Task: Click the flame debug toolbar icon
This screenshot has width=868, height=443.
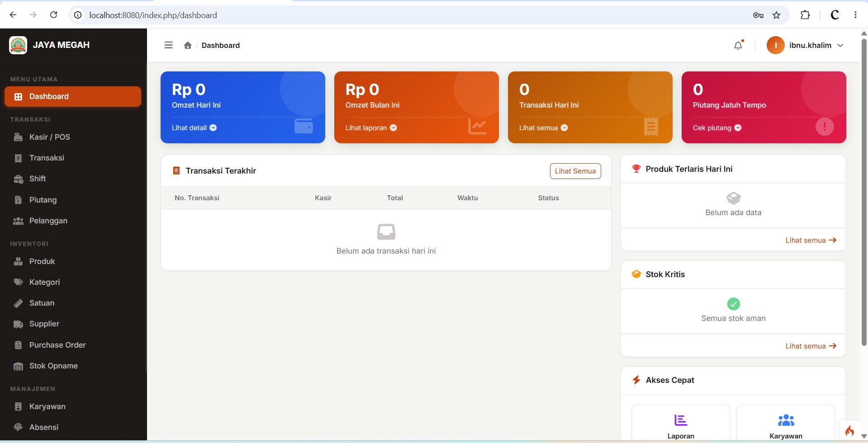Action: [849, 431]
